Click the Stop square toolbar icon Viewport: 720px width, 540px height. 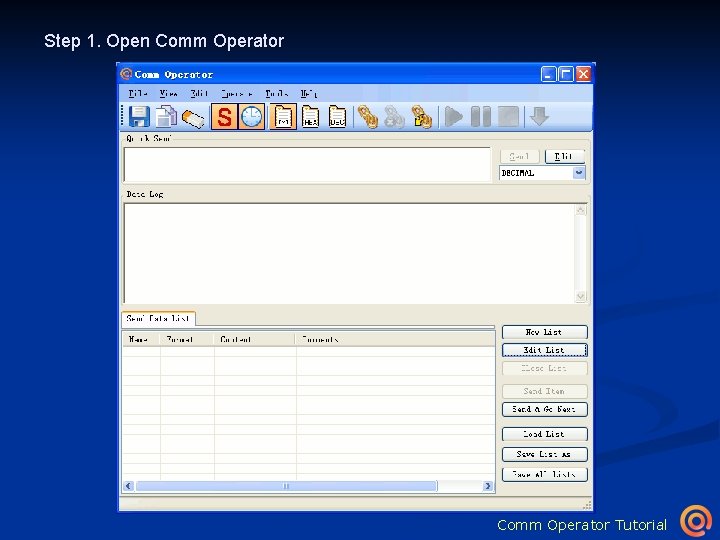click(x=508, y=116)
